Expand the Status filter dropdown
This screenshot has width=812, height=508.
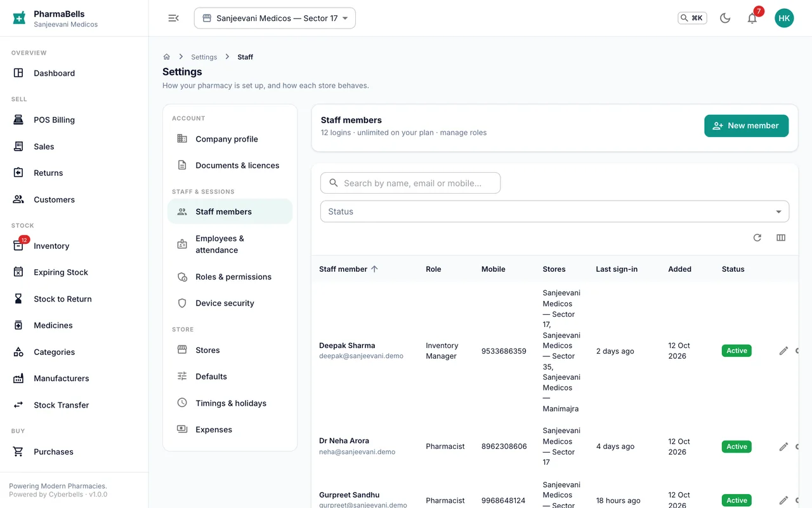(x=554, y=211)
